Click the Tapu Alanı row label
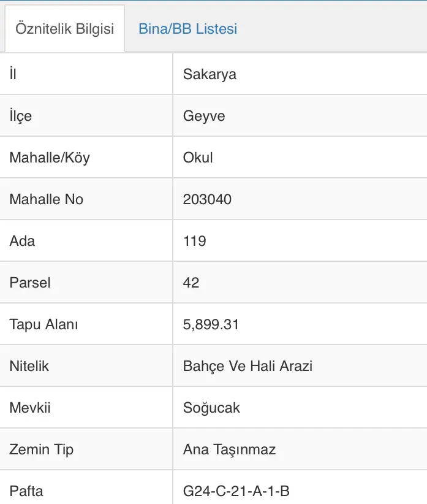This screenshot has height=504, width=427. tap(43, 324)
